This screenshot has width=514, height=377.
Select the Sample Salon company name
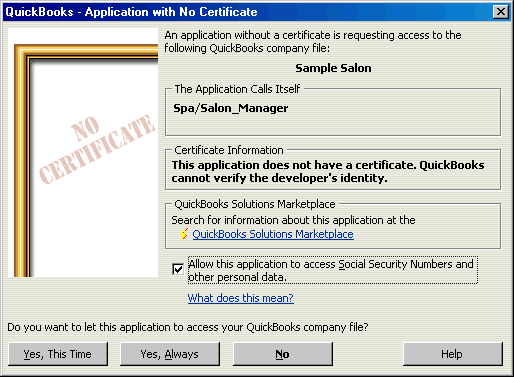pyautogui.click(x=333, y=68)
